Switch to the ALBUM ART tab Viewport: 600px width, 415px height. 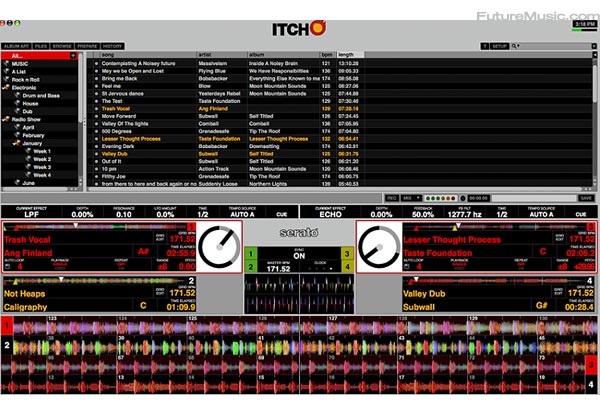pos(17,46)
